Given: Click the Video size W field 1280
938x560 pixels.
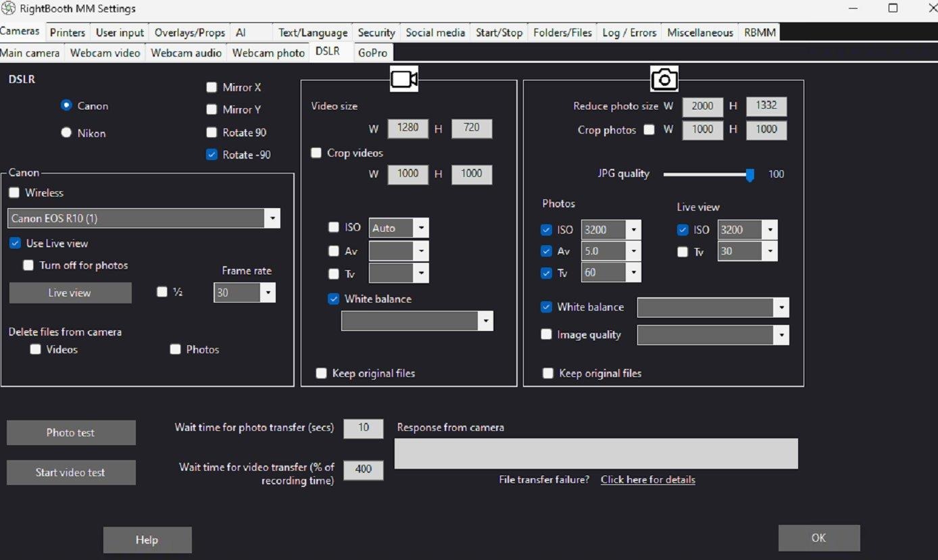Looking at the screenshot, I should click(x=408, y=128).
